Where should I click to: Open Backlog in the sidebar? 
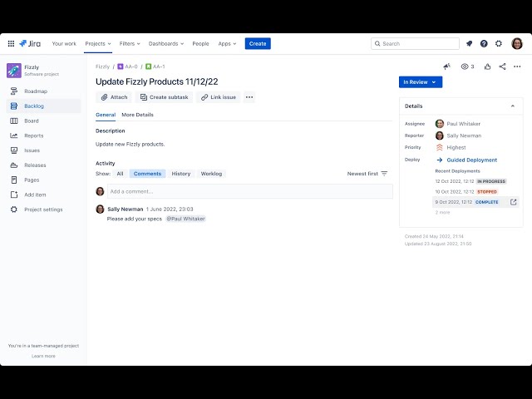(43, 106)
